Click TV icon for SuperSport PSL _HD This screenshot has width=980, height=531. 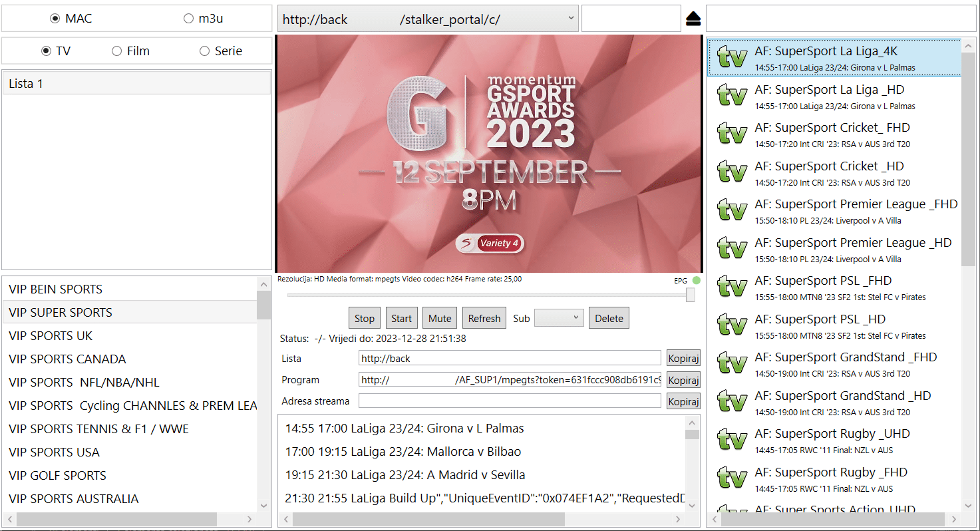pos(733,325)
